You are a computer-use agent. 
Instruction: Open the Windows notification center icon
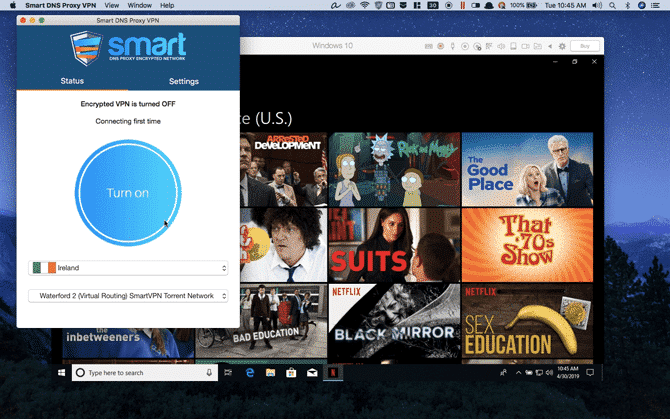click(587, 372)
